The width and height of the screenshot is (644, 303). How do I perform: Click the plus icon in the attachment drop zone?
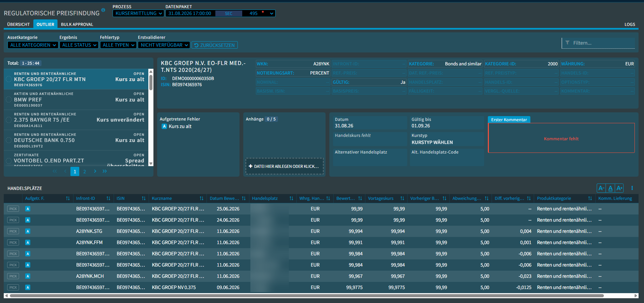250,166
